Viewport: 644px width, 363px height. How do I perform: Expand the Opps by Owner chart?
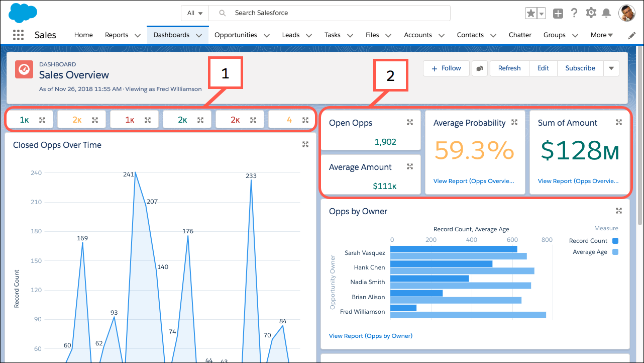point(619,211)
